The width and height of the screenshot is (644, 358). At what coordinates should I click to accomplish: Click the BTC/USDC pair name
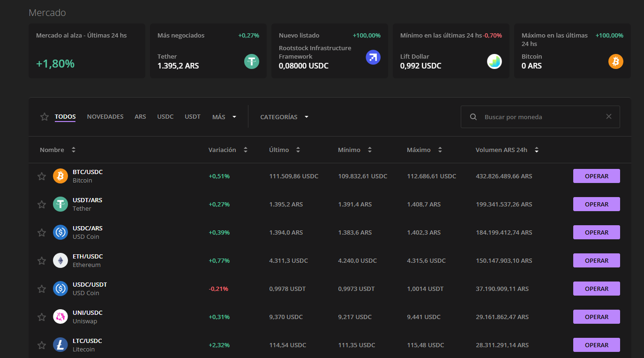tap(88, 172)
